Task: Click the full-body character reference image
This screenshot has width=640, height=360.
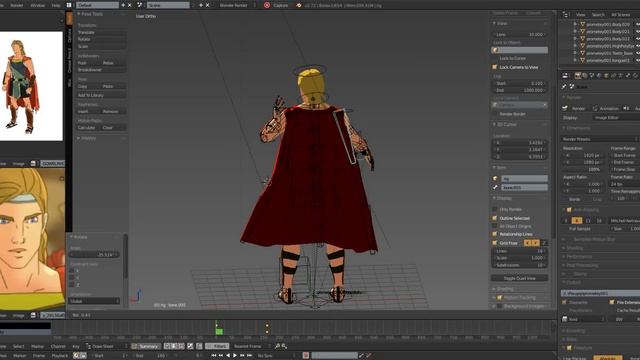Action: [31, 86]
